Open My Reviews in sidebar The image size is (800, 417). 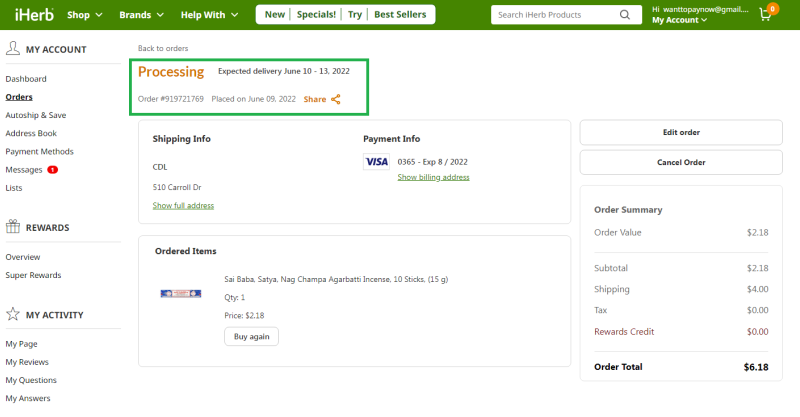27,362
